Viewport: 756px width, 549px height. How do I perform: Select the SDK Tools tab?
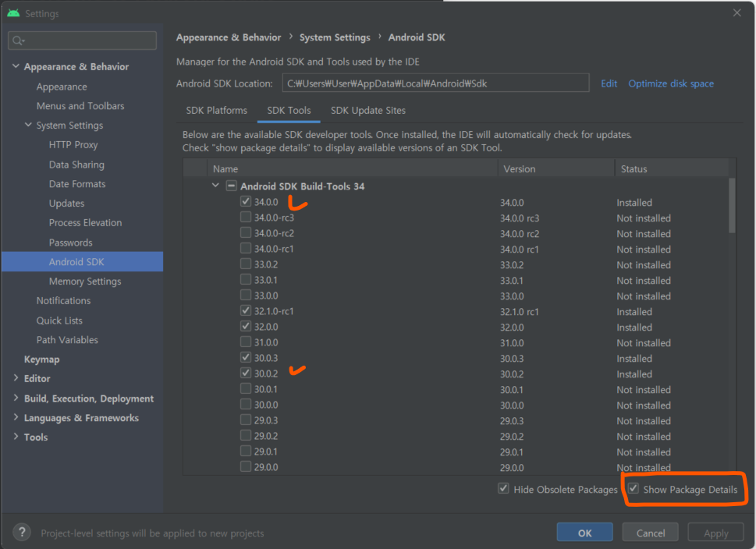tap(289, 111)
